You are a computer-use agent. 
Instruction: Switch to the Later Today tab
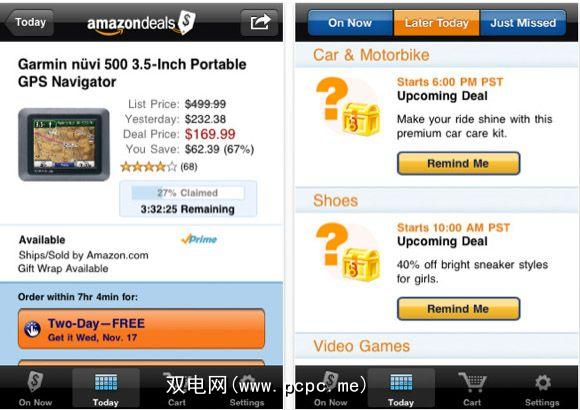(436, 23)
